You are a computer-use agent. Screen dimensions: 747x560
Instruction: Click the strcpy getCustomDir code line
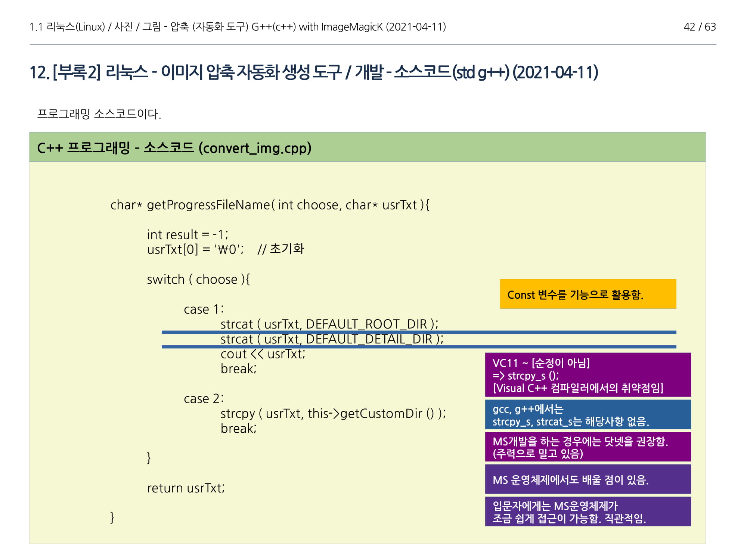[333, 414]
